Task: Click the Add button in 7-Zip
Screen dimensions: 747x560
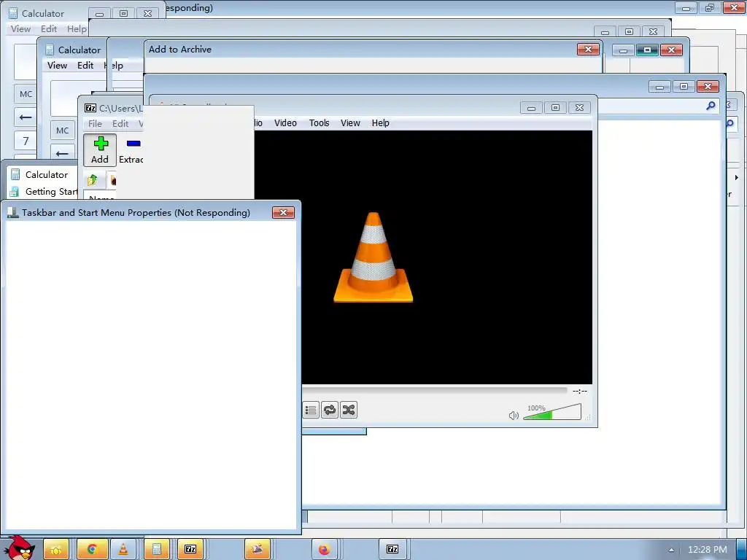Action: click(100, 150)
